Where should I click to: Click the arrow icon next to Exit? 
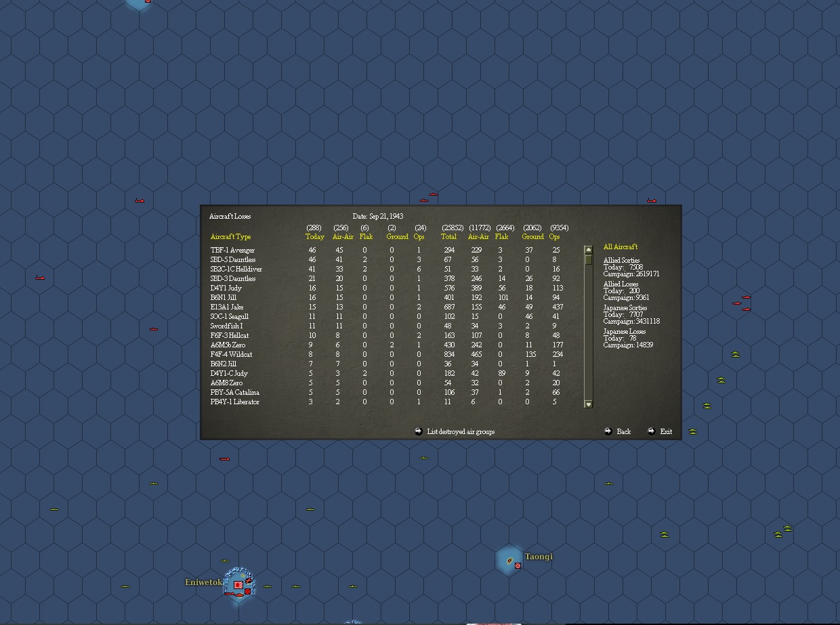tap(651, 431)
